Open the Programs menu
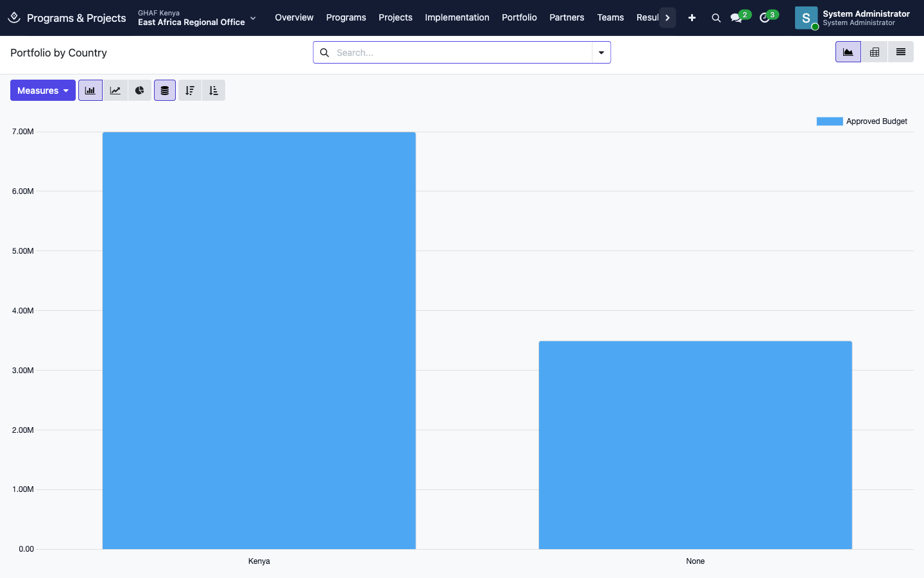924x578 pixels. 346,17
